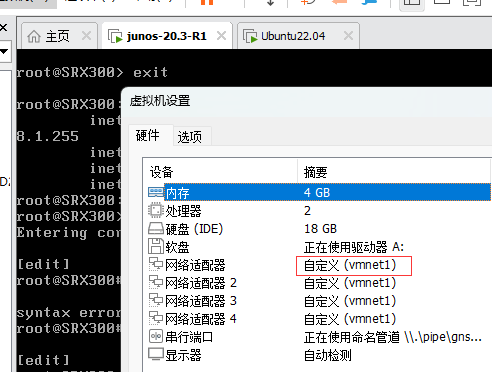Click the icon beside 网络适配器 3
This screenshot has height=372, width=492.
[x=156, y=301]
